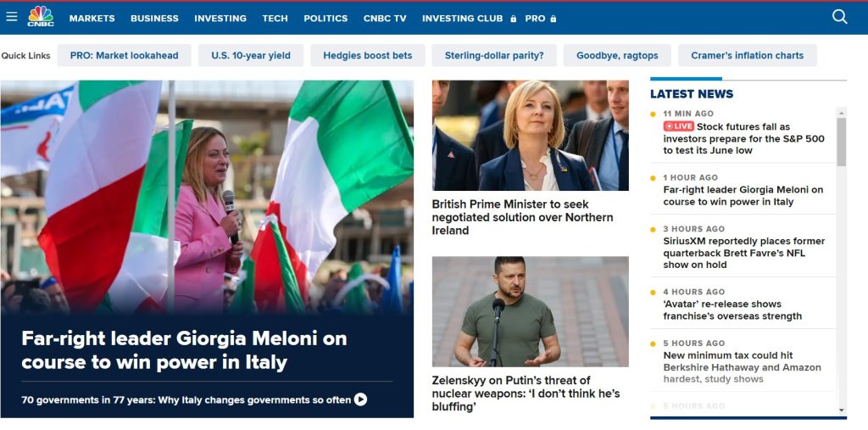Open the CNBC TV menu

pos(385,19)
